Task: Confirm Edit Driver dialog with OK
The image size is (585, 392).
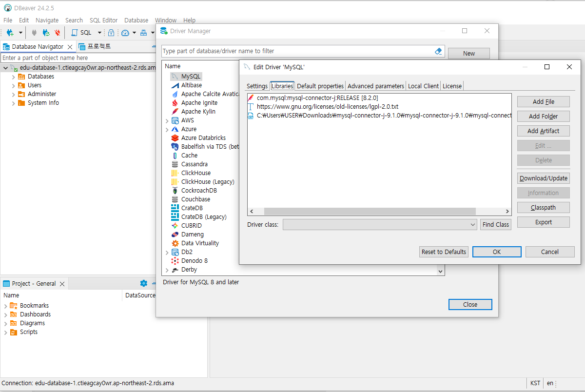Action: (497, 252)
